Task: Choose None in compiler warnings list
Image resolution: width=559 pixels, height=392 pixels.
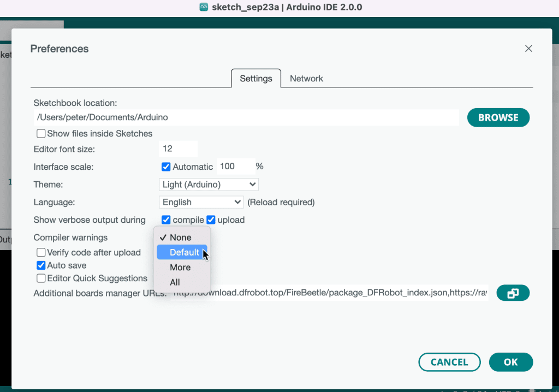Action: coord(182,237)
